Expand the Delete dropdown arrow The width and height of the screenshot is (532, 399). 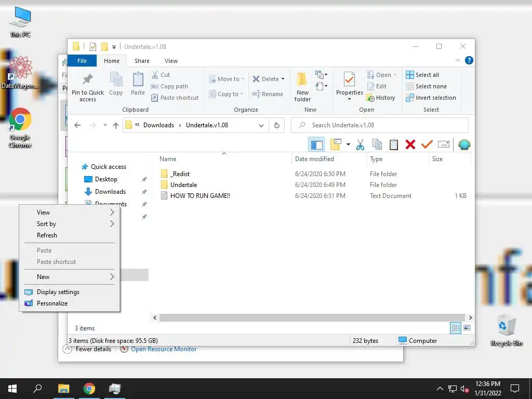point(283,79)
